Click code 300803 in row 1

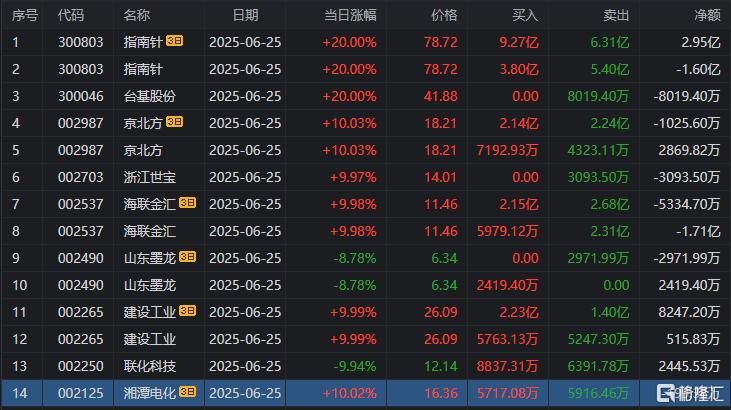(81, 42)
